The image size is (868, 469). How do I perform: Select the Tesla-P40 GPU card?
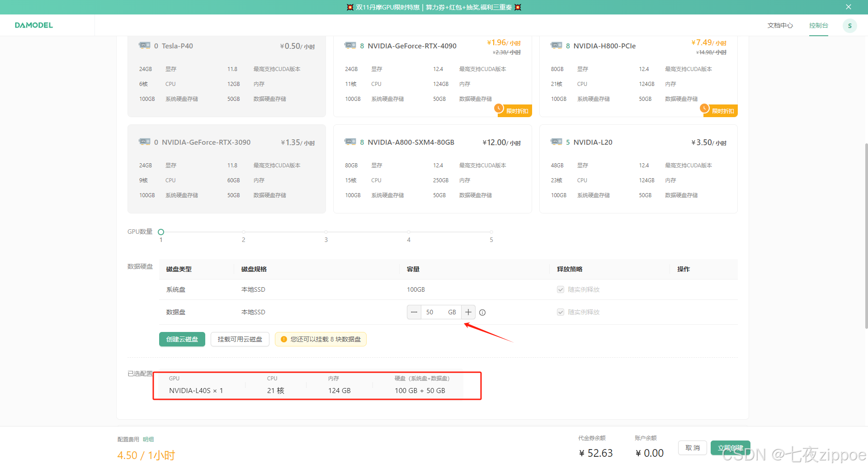226,76
